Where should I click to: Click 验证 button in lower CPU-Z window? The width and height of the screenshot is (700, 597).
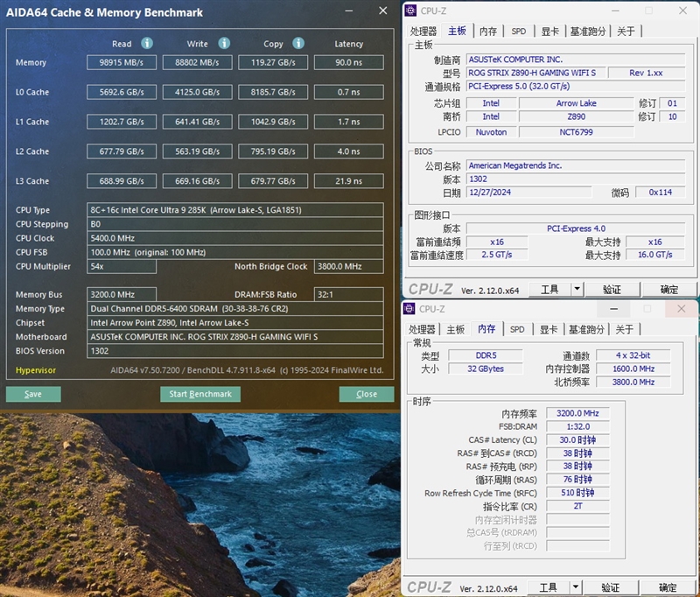click(610, 586)
